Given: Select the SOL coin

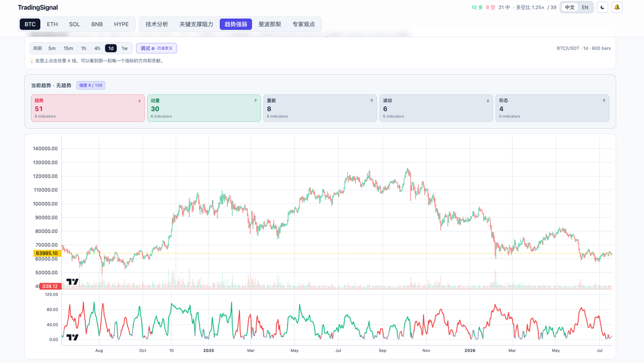Looking at the screenshot, I should (75, 24).
